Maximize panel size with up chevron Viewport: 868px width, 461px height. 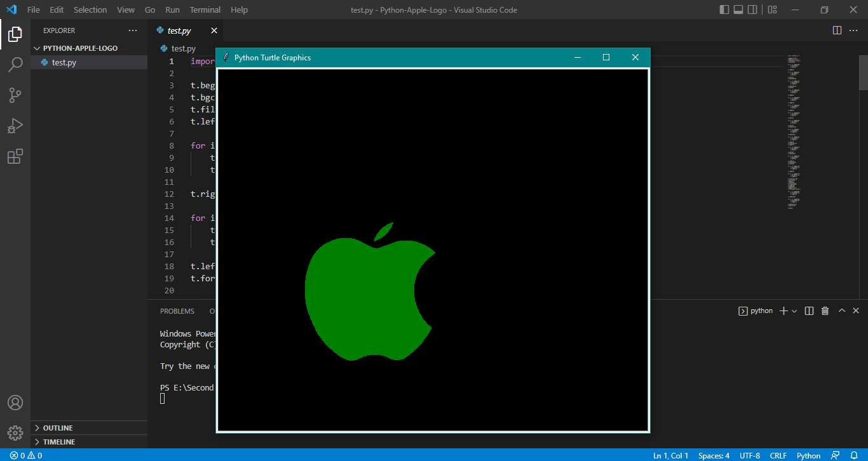click(x=842, y=311)
